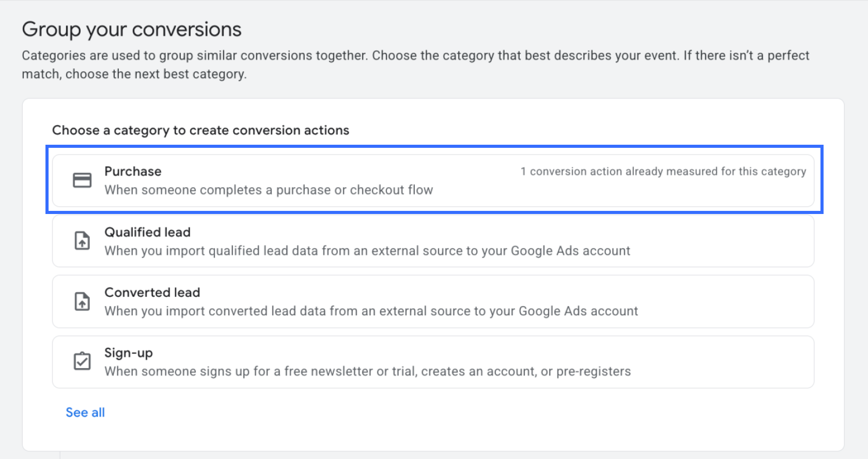Click the note '1 conversion action already measured'
Viewport: 868px width, 459px height.
coord(663,171)
